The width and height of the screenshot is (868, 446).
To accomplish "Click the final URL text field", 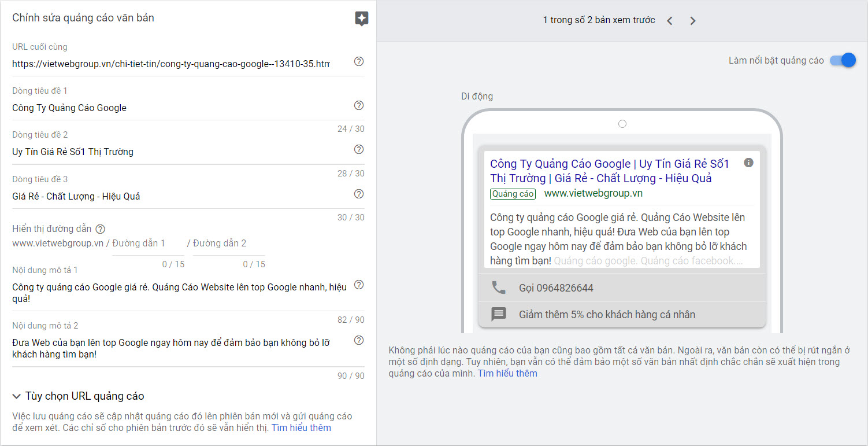I will [171, 64].
